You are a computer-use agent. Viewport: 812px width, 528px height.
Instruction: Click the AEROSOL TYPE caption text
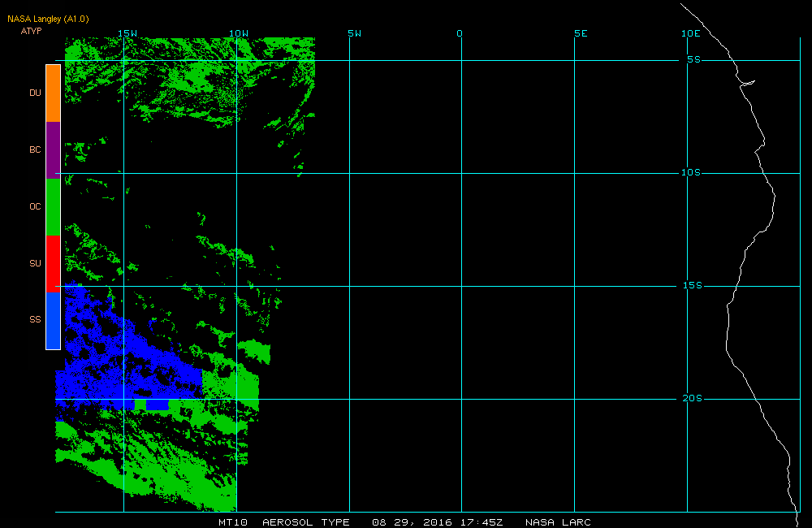[306, 522]
